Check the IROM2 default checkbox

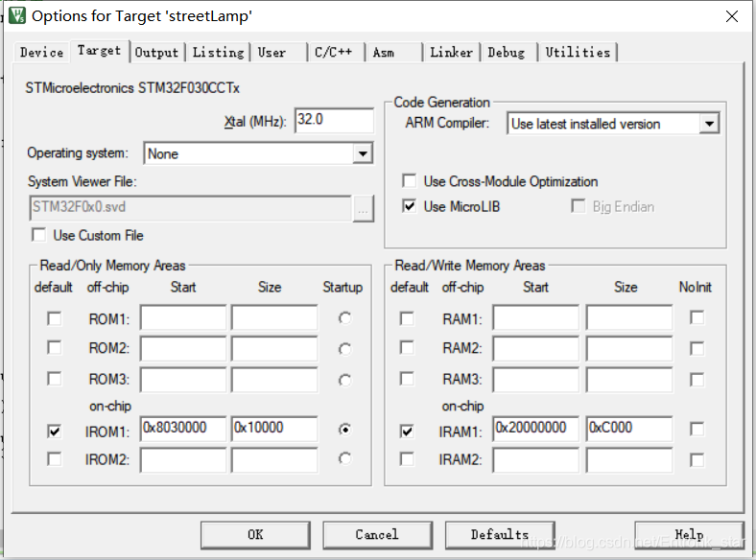click(x=54, y=458)
